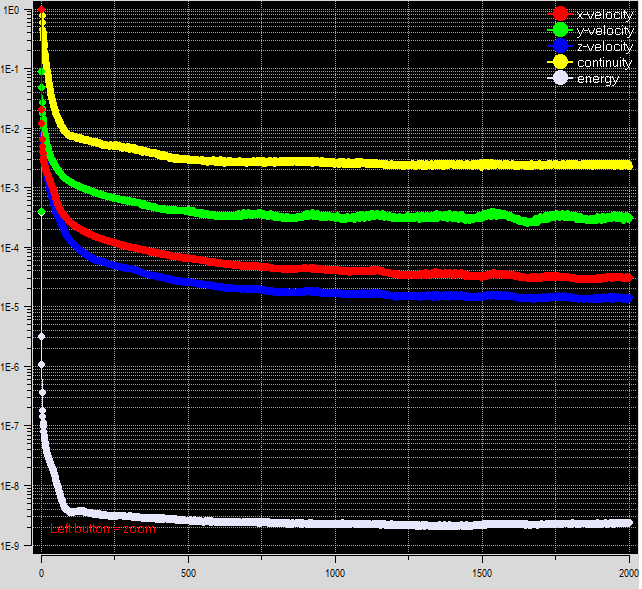The image size is (642, 589).
Task: Click the 1E-9 label on vertical axis
Action: pos(13,546)
